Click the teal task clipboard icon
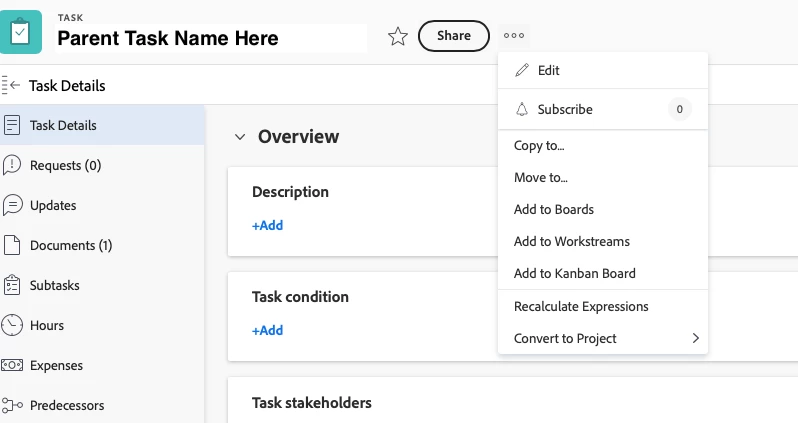The width and height of the screenshot is (798, 423). (21, 32)
